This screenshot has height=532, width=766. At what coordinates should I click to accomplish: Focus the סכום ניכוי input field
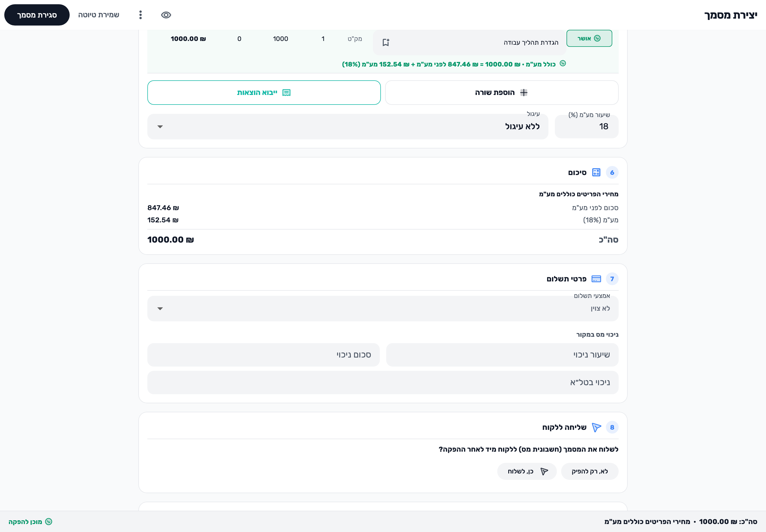point(264,355)
